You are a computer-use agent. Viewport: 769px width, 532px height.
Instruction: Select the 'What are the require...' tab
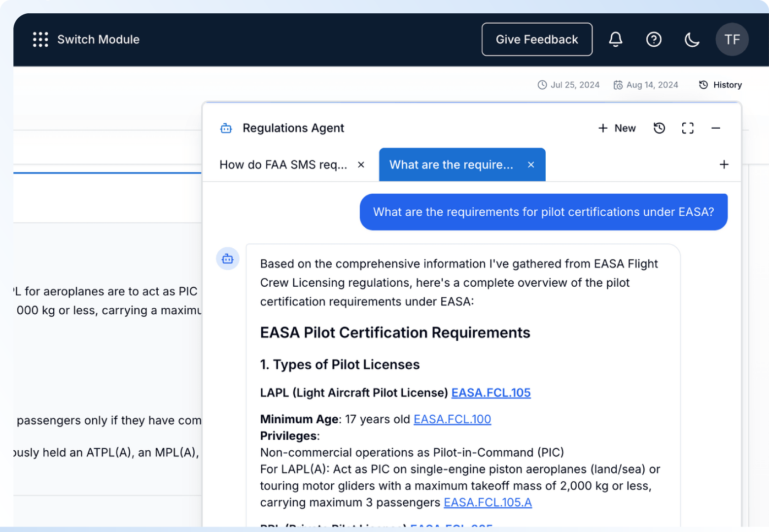point(451,165)
